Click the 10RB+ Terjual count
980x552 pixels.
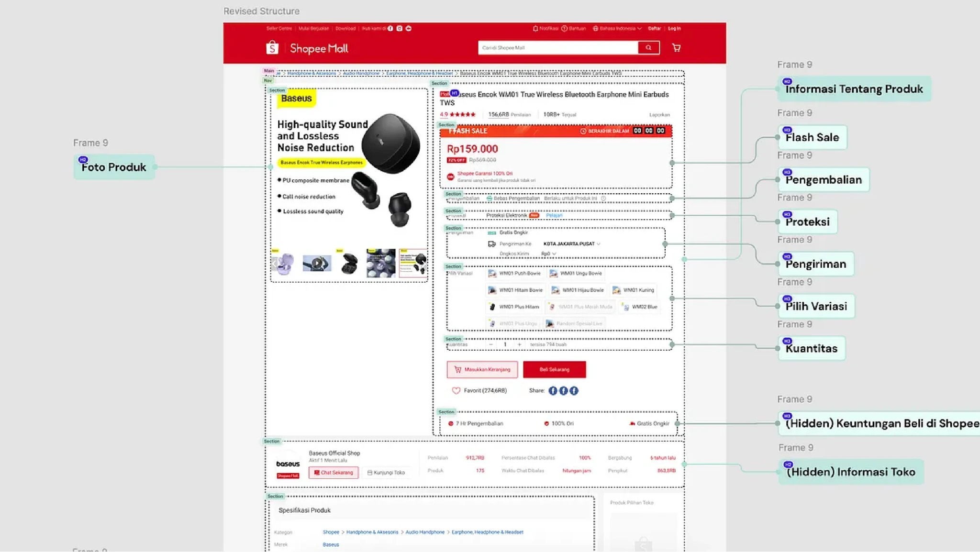click(x=559, y=114)
